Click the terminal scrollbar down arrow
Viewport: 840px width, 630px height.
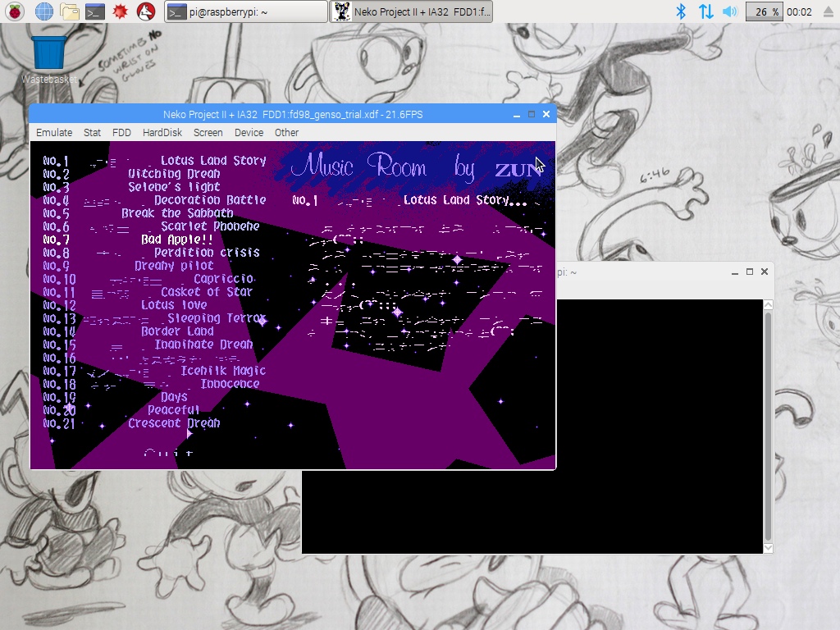click(x=768, y=548)
